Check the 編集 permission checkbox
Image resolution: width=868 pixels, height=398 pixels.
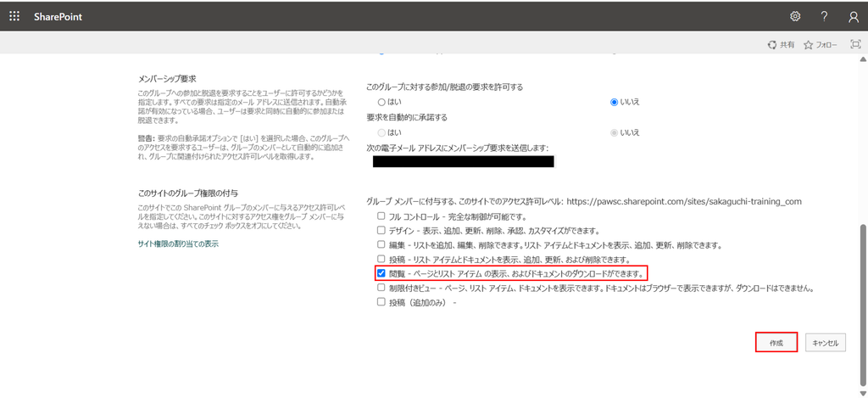[381, 244]
